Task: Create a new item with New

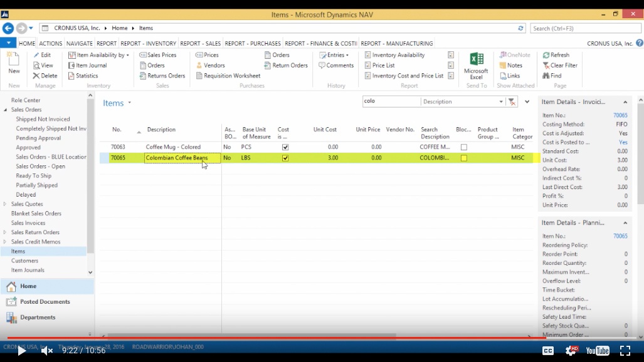Action: click(x=14, y=63)
